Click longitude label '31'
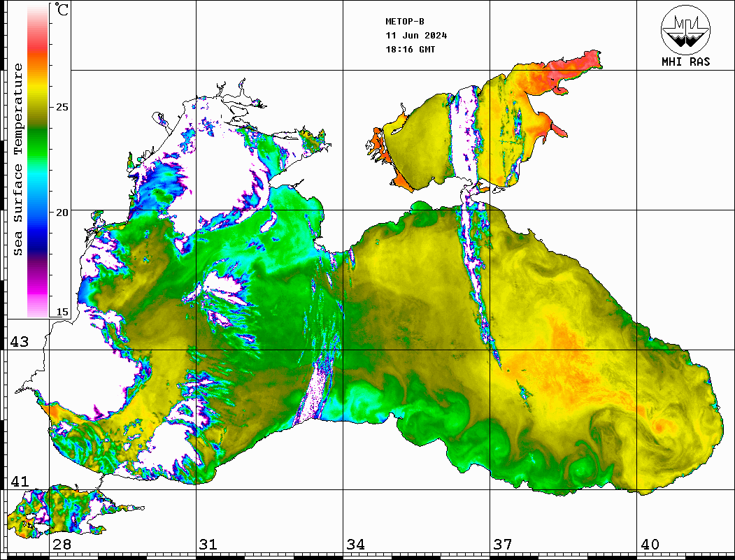The image size is (735, 560). 208,545
